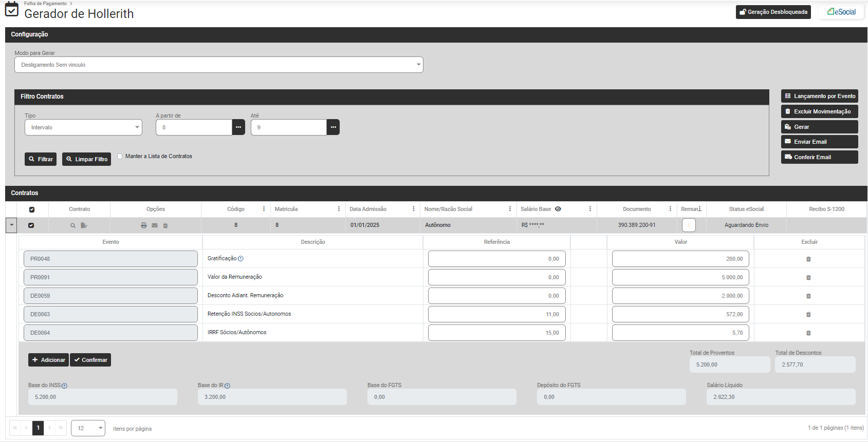Click the edit contract icon beside magnifier
Image resolution: width=868 pixels, height=442 pixels.
(x=84, y=225)
